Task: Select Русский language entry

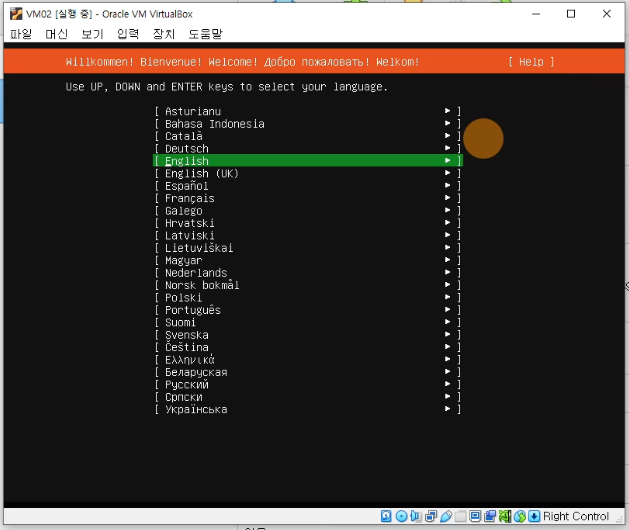Action: coord(308,384)
